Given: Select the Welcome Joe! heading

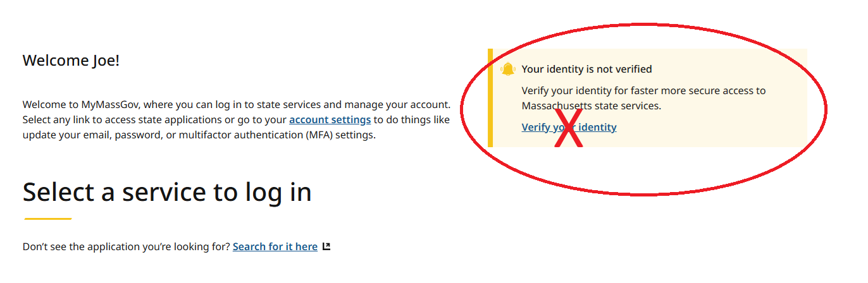Looking at the screenshot, I should [71, 61].
